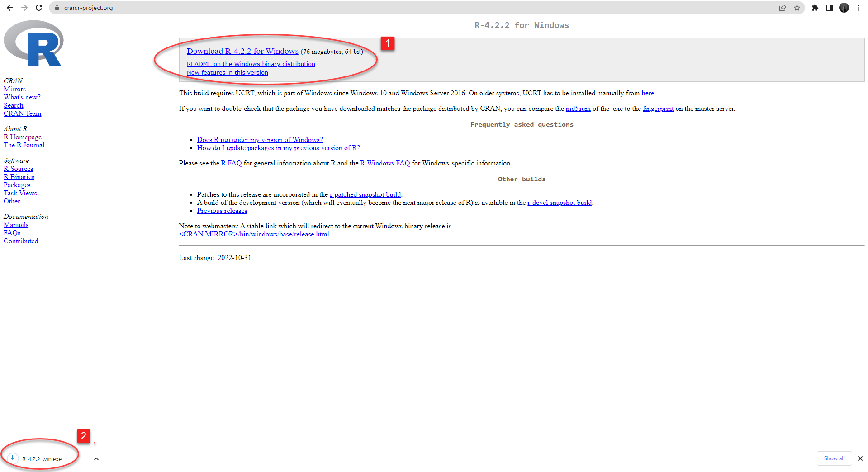868x472 pixels.
Task: Click the address bar URL field
Action: pyautogui.click(x=407, y=8)
